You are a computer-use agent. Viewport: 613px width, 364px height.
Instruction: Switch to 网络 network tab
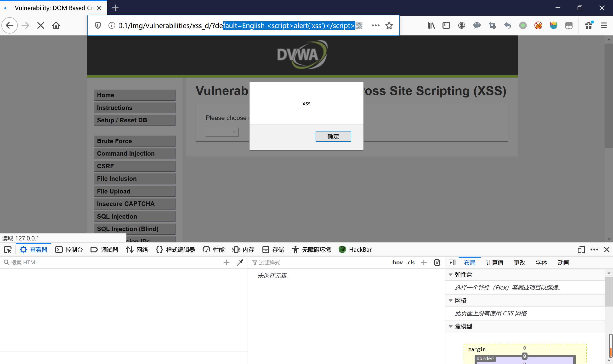(x=137, y=250)
